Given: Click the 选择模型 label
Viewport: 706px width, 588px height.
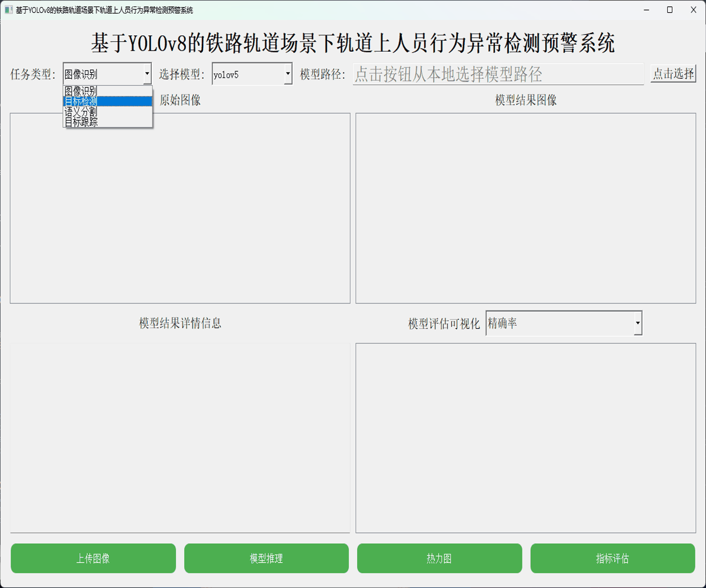Looking at the screenshot, I should pos(182,74).
